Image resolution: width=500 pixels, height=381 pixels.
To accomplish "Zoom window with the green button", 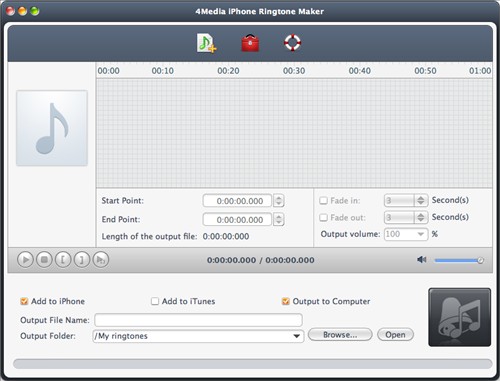I will (35, 11).
